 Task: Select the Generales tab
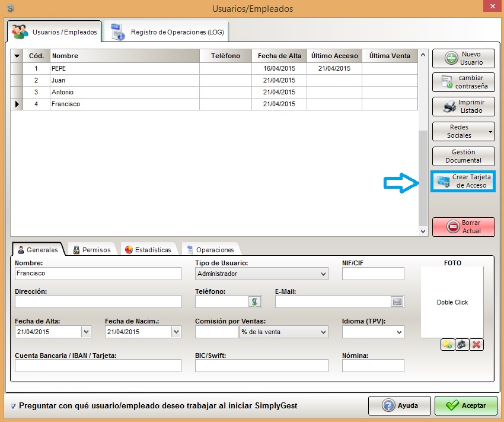pos(39,250)
